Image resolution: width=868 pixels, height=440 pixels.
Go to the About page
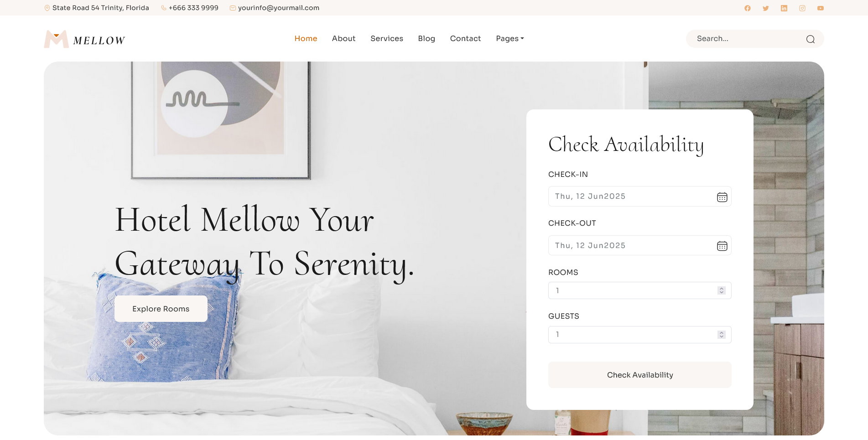tap(343, 39)
